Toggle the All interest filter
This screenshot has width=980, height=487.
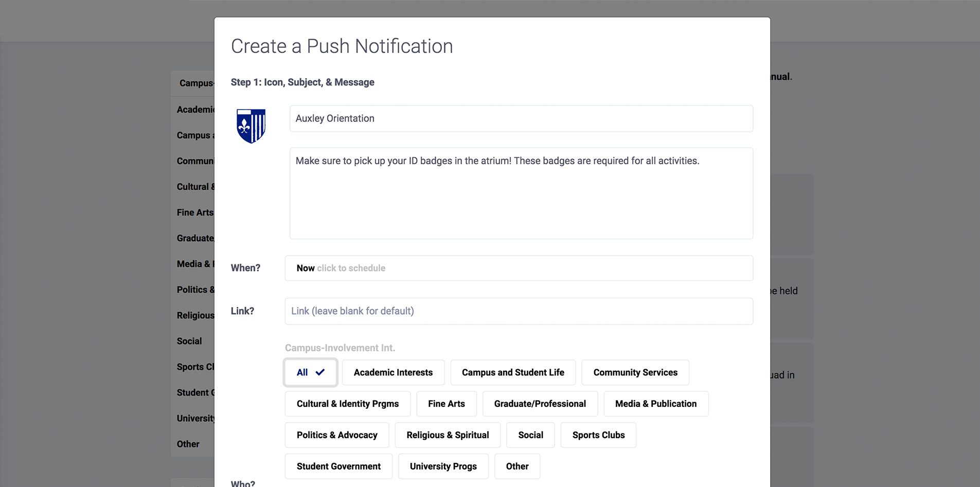[311, 372]
